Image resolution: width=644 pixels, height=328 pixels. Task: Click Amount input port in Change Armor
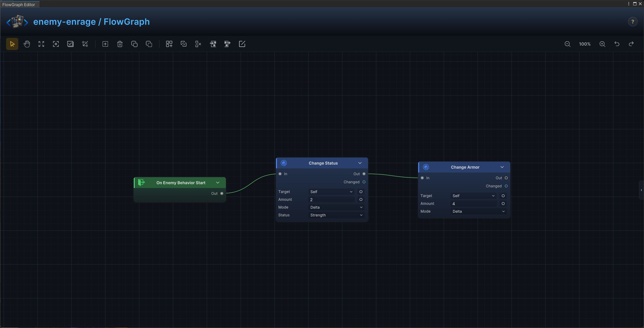pyautogui.click(x=503, y=204)
